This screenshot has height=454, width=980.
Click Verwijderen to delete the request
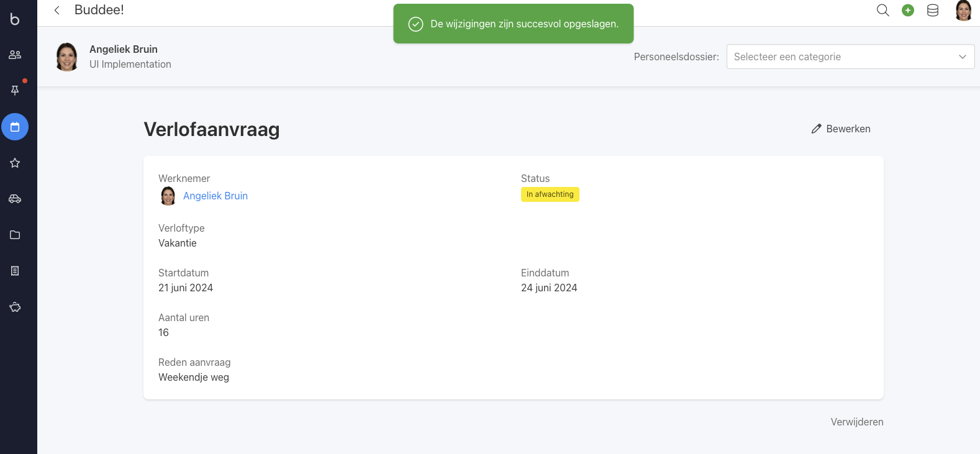(857, 422)
